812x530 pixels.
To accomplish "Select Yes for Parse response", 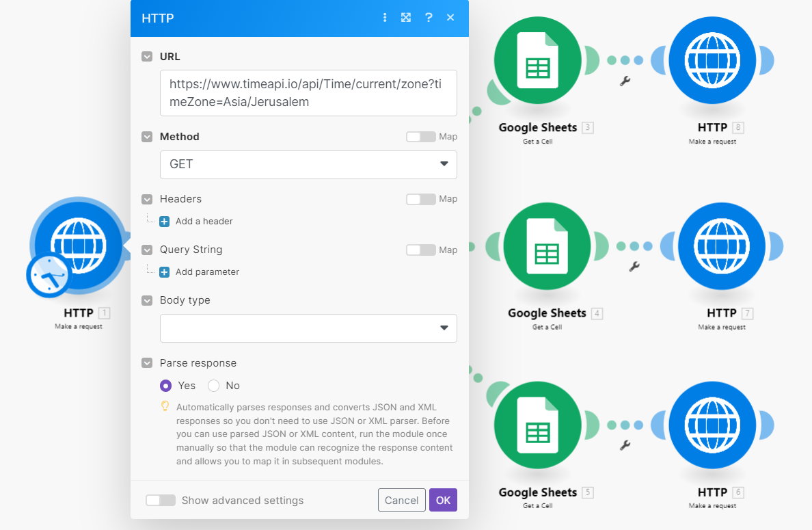I will coord(165,386).
